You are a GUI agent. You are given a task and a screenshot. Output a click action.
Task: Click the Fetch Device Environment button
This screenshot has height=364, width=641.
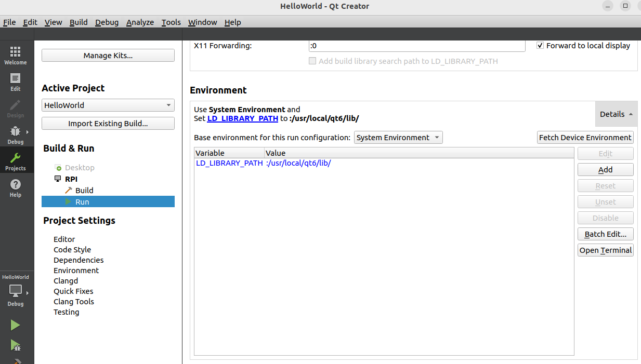(x=585, y=137)
